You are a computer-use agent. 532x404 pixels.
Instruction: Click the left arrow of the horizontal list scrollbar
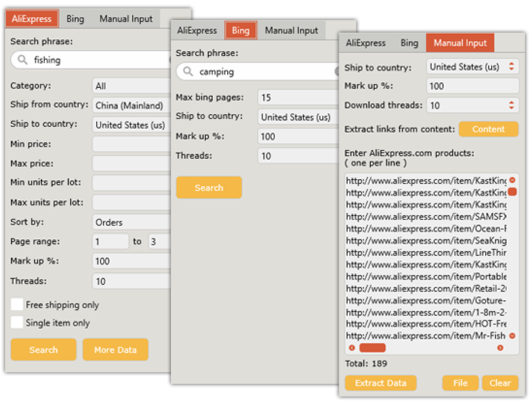point(352,347)
